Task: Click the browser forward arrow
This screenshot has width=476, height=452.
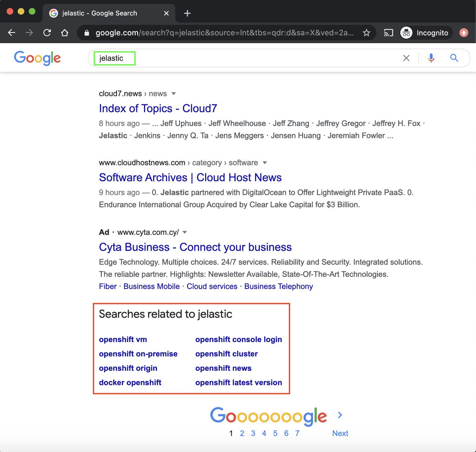Action: pos(29,33)
